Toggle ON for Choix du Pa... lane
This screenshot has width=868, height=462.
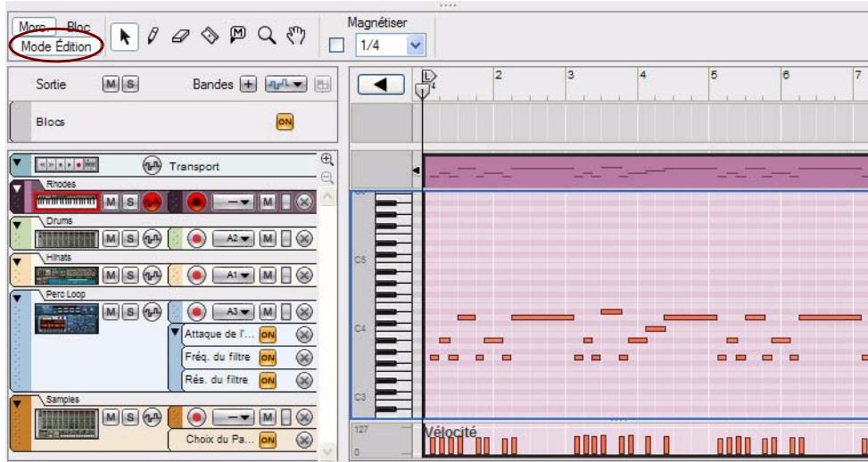(x=268, y=440)
